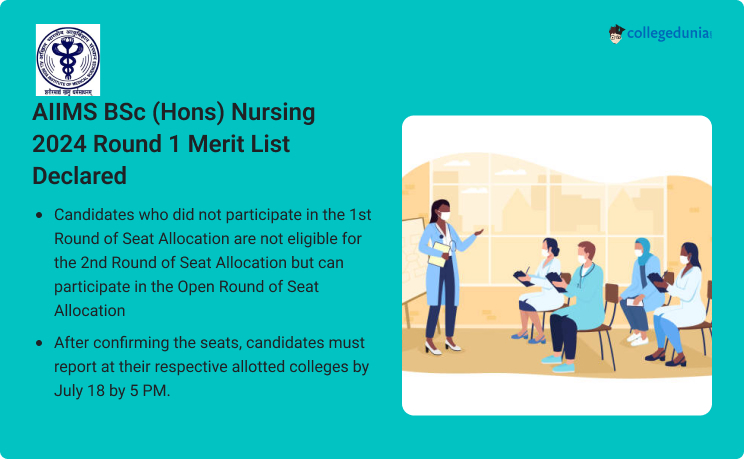Screen dimensions: 744x459
Task: Click the '2024 Round 1 Merit List' line
Action: pyautogui.click(x=161, y=144)
